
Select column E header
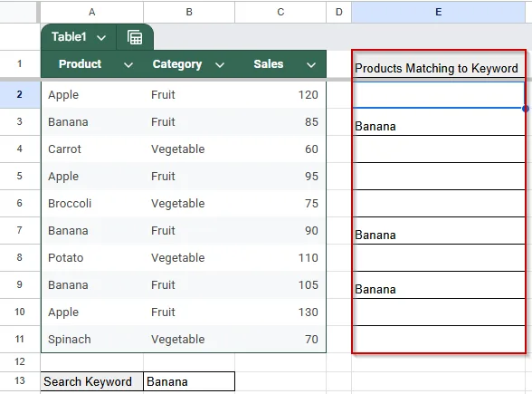tap(438, 12)
